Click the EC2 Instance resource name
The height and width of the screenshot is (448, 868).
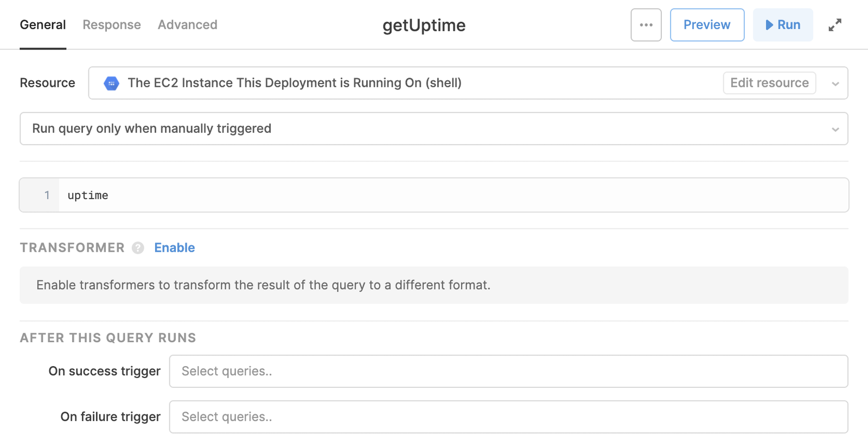(295, 83)
